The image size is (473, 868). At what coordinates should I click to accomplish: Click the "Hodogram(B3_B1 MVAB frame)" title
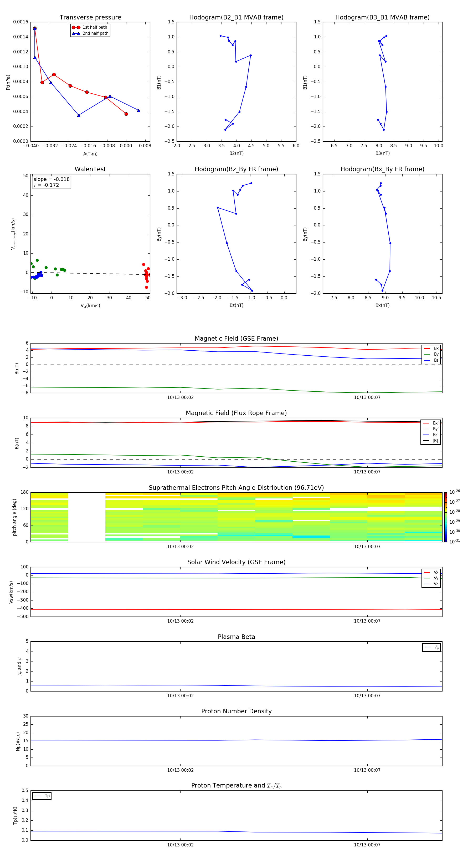click(382, 18)
